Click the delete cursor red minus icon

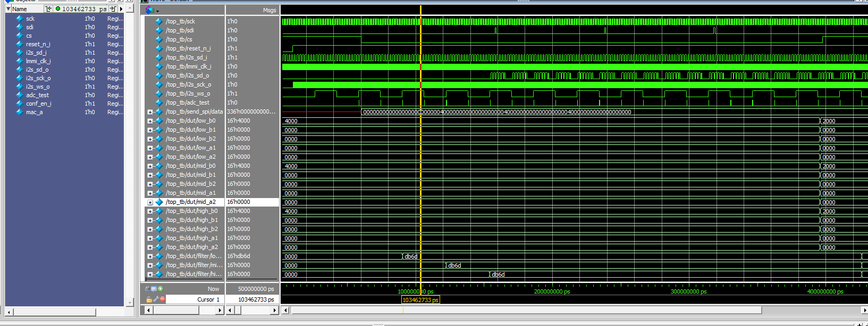click(163, 299)
